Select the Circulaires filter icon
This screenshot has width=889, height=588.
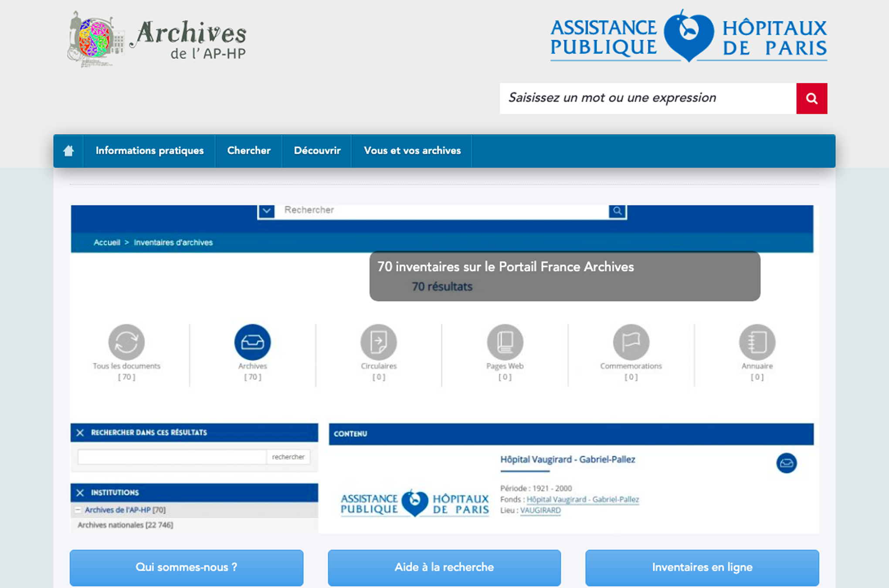379,342
